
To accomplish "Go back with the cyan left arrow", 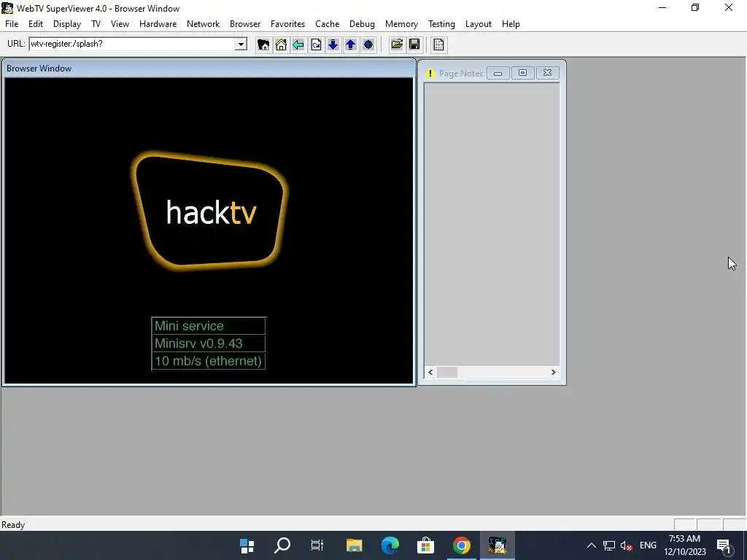I will 298,44.
